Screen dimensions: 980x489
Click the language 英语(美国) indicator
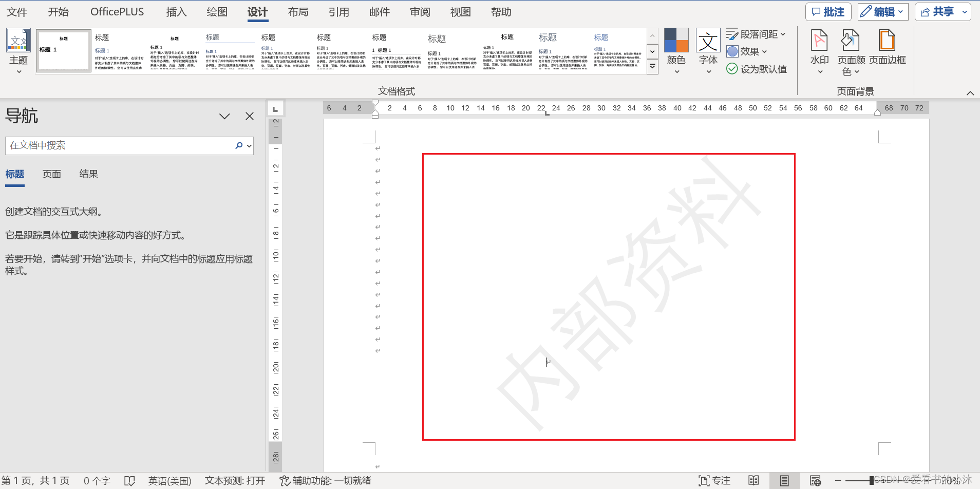click(x=170, y=481)
